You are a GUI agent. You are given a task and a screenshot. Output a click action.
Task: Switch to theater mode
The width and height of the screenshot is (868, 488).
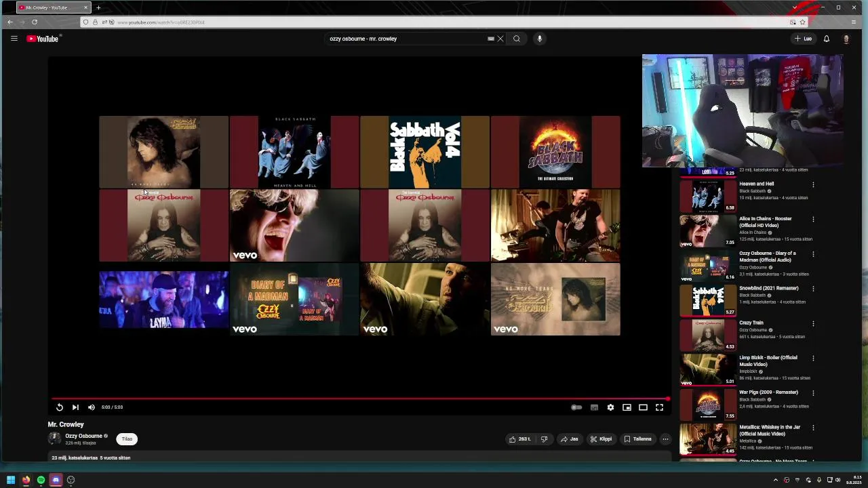click(x=643, y=407)
